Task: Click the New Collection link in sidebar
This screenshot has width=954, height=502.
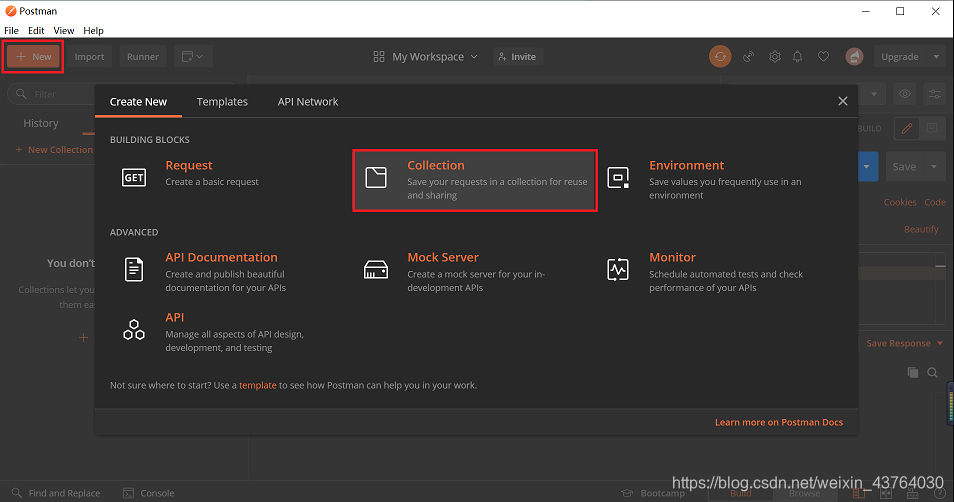Action: pos(54,150)
